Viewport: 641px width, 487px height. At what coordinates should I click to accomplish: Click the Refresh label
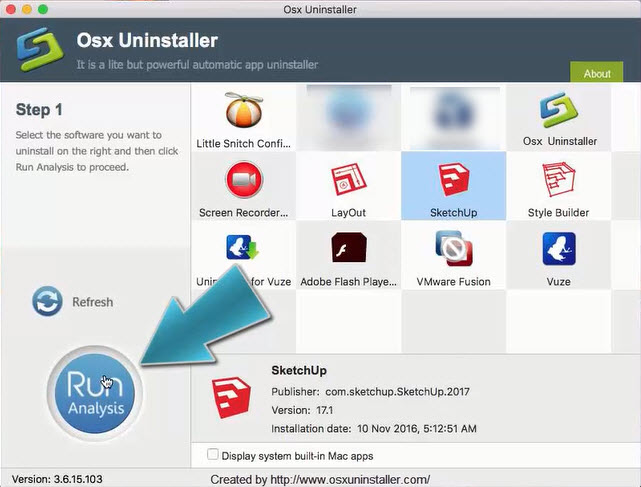click(93, 302)
